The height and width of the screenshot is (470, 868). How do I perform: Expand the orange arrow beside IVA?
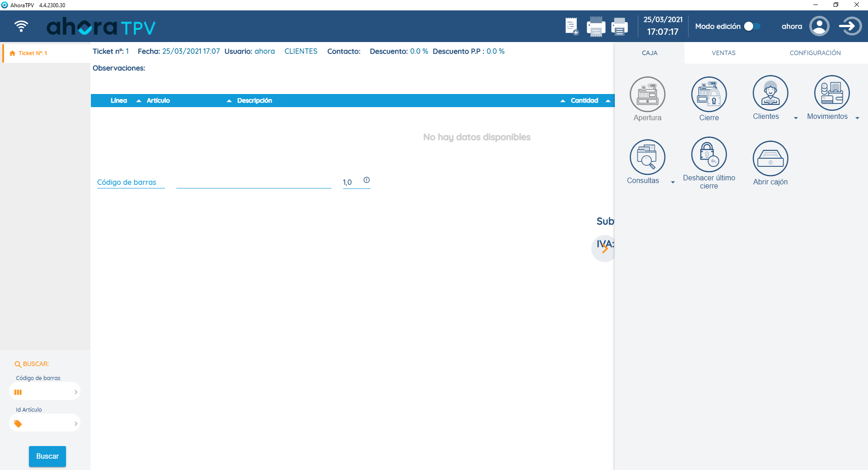(605, 249)
